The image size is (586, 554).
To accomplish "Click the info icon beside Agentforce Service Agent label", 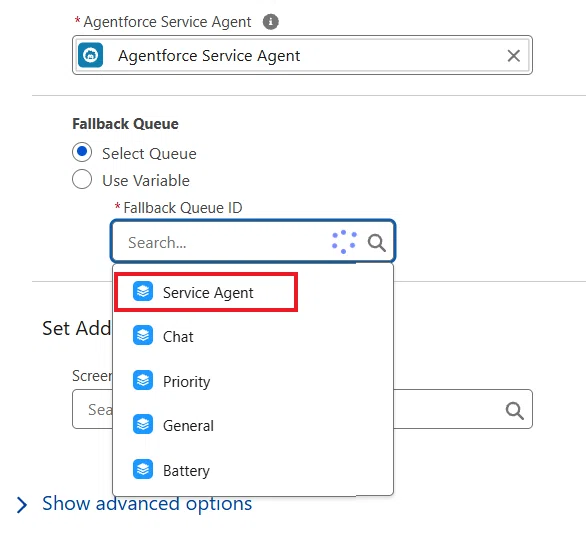I will [271, 22].
